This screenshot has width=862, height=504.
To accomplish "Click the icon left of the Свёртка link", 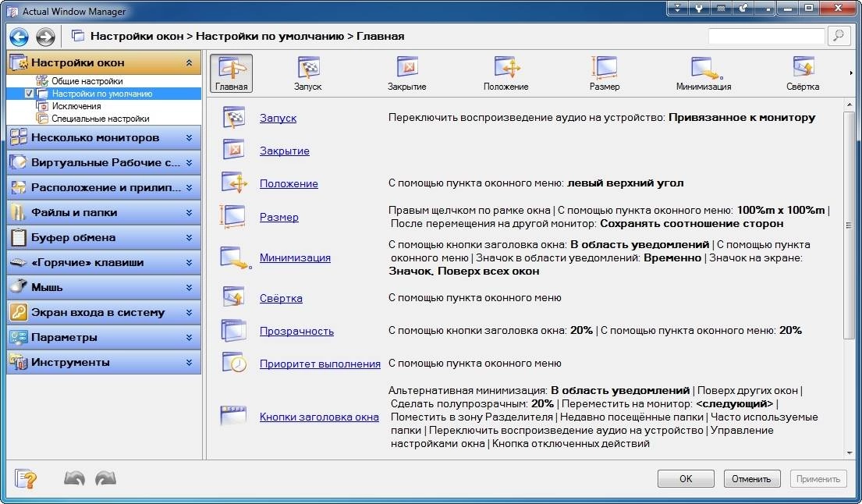I will tap(234, 297).
